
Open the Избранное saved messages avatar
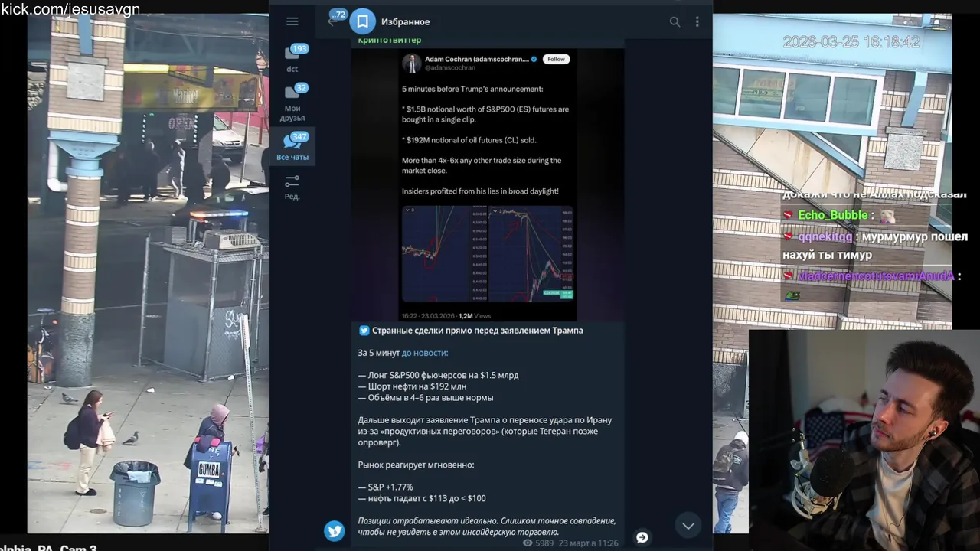pyautogui.click(x=363, y=21)
